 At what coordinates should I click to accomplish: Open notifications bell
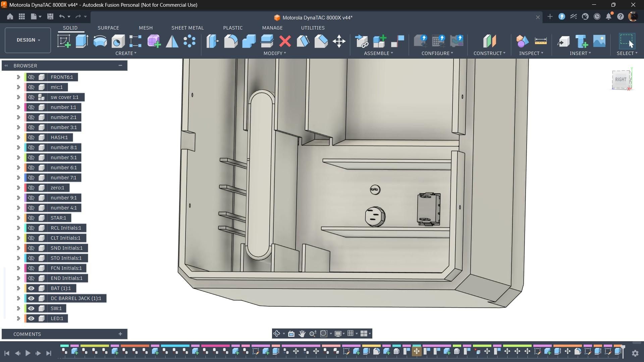[x=609, y=16]
